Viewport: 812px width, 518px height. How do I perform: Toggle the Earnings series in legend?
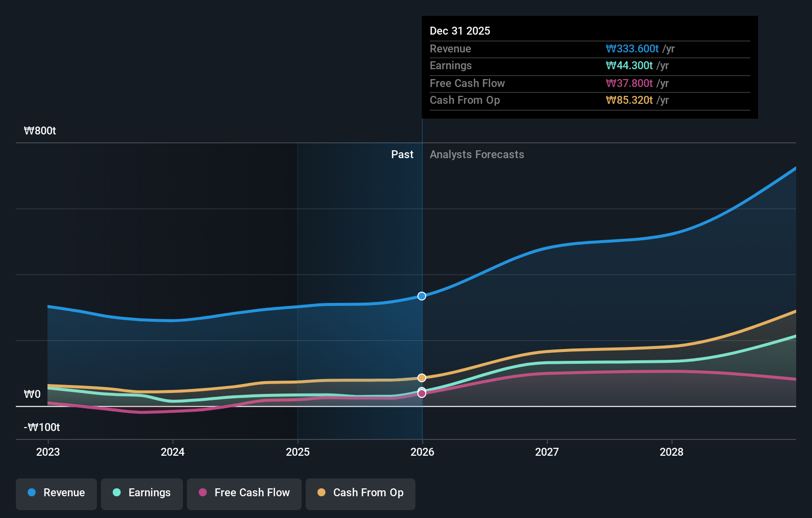coord(142,493)
